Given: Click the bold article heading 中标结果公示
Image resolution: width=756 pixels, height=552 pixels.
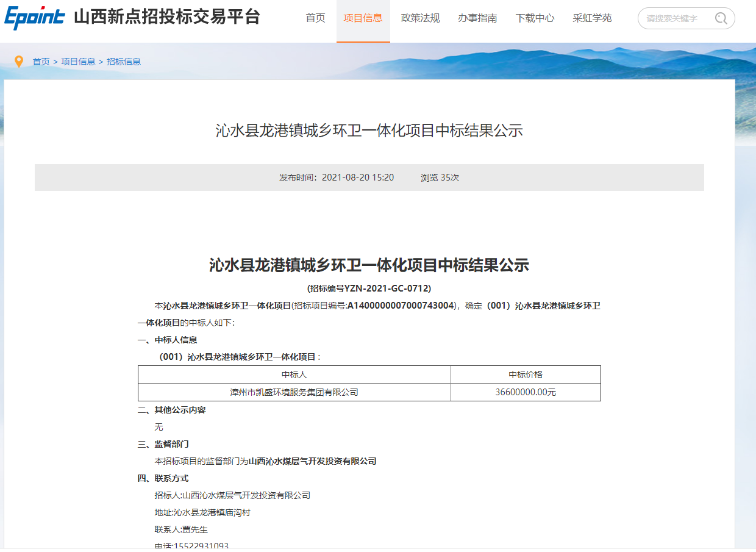Looking at the screenshot, I should (x=369, y=265).
